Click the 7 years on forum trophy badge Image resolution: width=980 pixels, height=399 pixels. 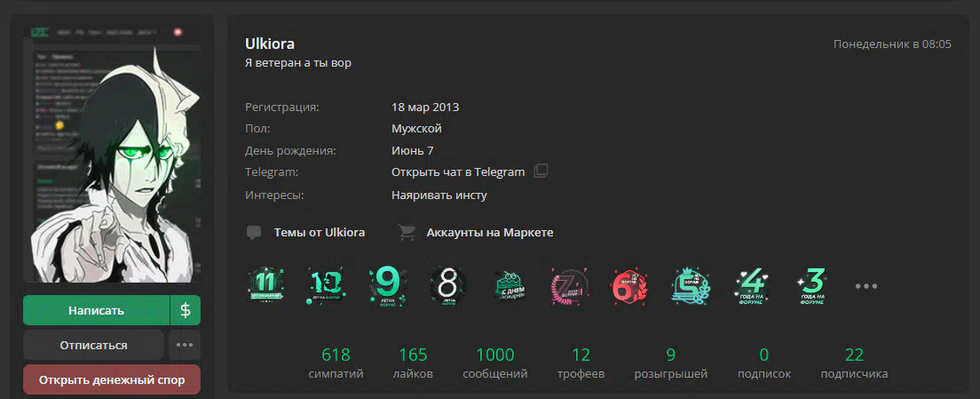(569, 286)
